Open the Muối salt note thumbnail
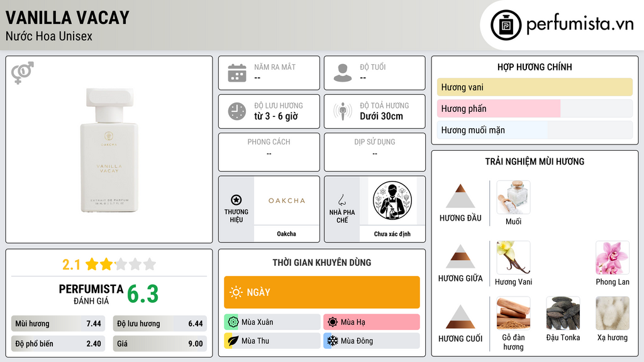This screenshot has height=362, width=644. pyautogui.click(x=513, y=197)
